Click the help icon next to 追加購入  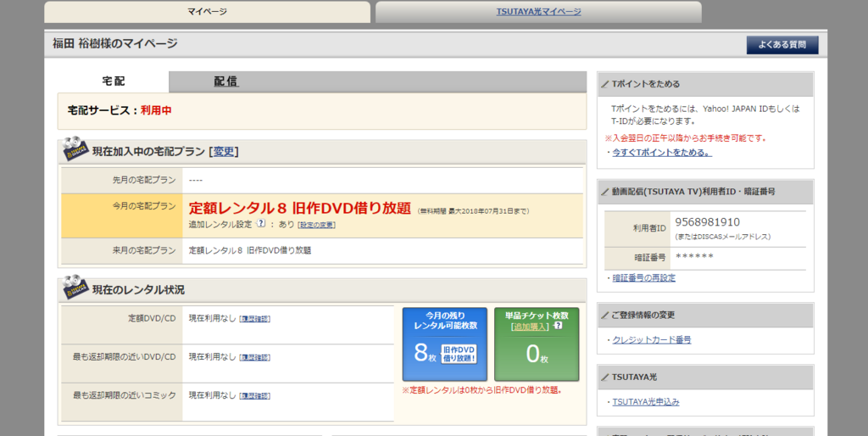(558, 326)
